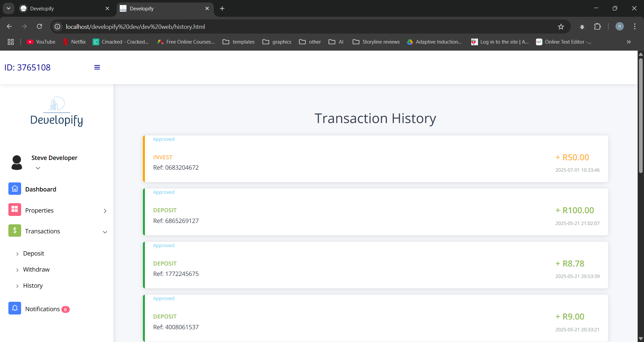
Task: Click the green Transactions dollar icon
Action: 15,231
